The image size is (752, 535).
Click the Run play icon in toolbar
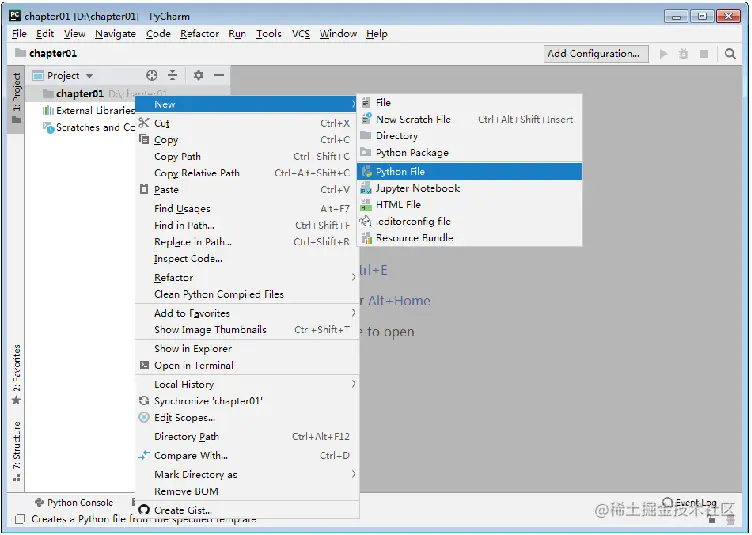click(663, 54)
